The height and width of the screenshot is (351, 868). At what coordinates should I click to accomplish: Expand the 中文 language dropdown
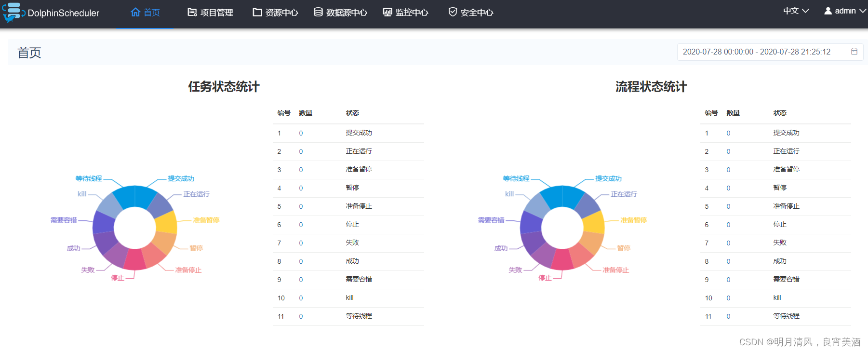[796, 11]
